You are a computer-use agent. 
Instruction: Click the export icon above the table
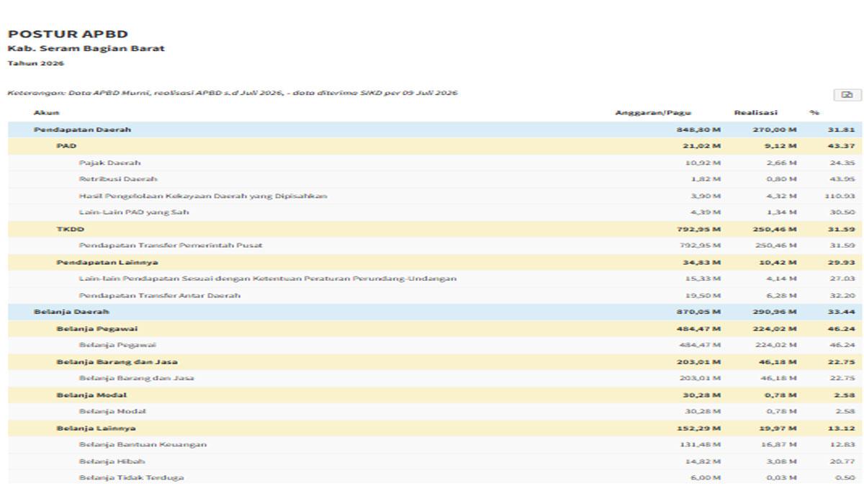click(847, 94)
